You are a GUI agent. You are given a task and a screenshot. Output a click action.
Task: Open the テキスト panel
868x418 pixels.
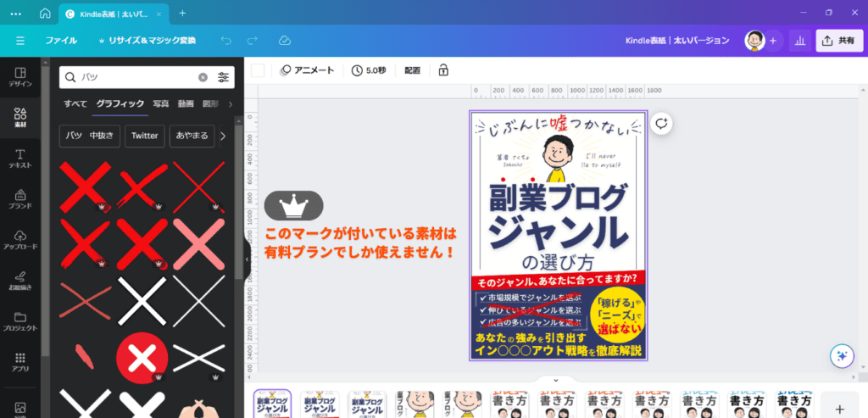[20, 159]
